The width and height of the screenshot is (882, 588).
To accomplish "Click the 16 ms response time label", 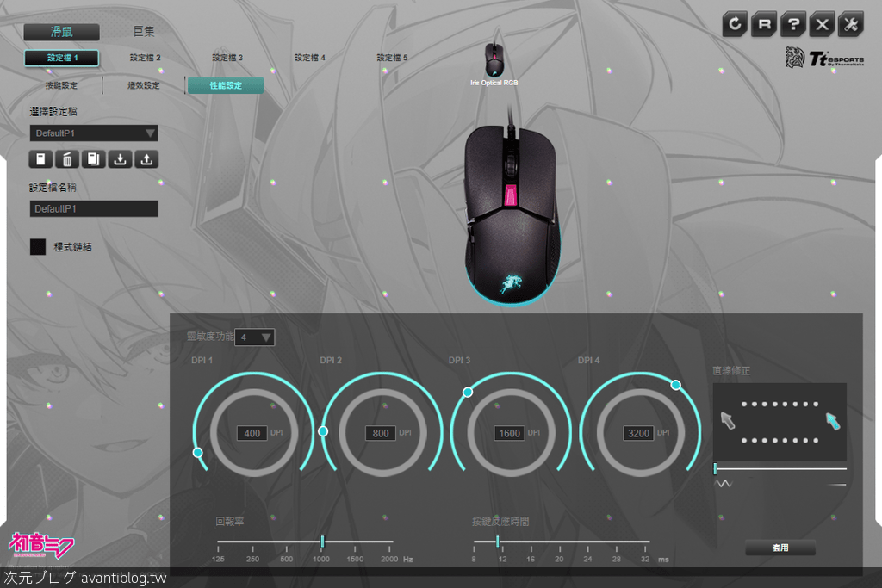I will (x=531, y=560).
